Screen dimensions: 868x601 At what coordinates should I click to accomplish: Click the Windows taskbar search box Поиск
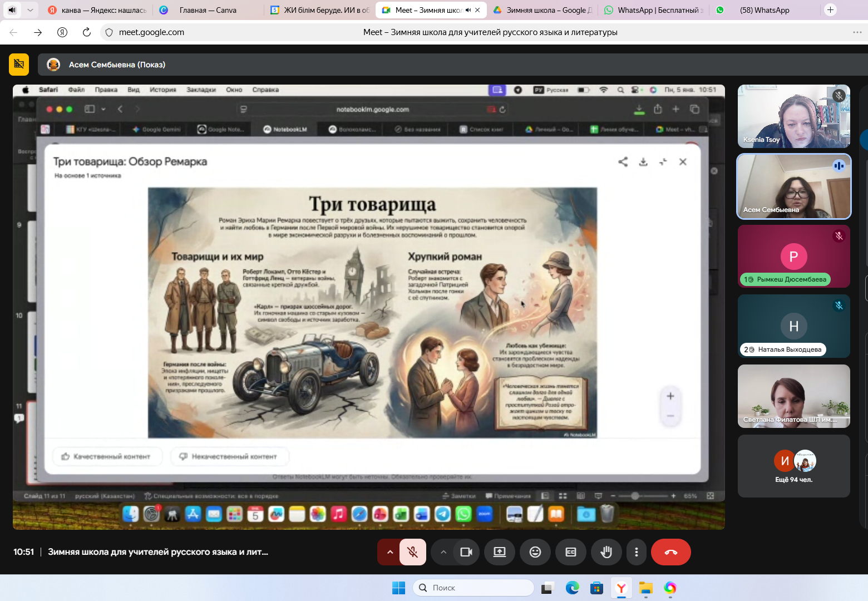point(473,588)
